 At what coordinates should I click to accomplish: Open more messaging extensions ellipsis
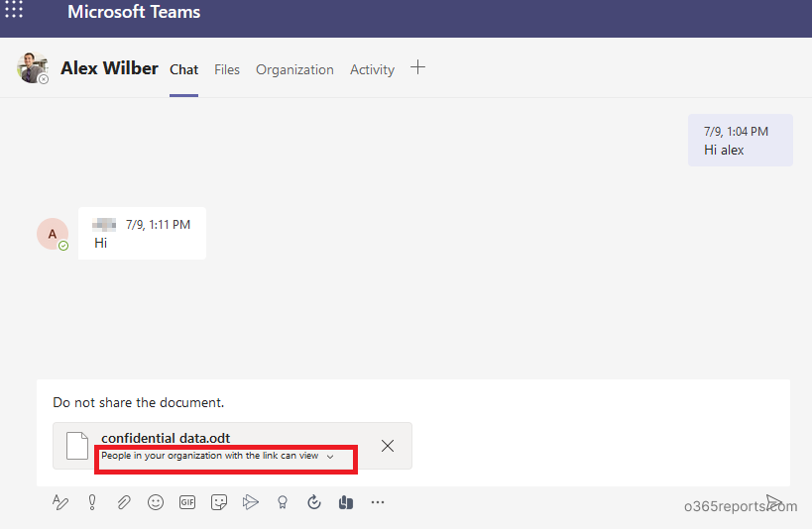click(378, 502)
